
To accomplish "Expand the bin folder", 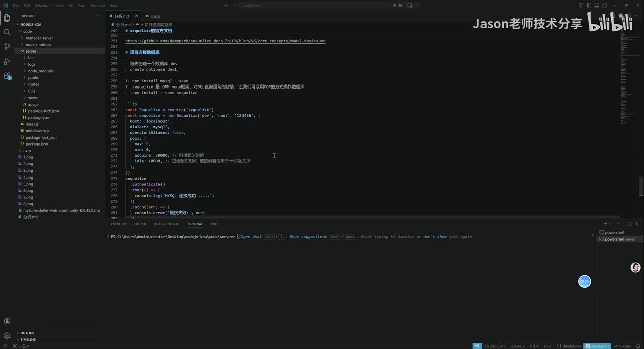I will (59, 58).
